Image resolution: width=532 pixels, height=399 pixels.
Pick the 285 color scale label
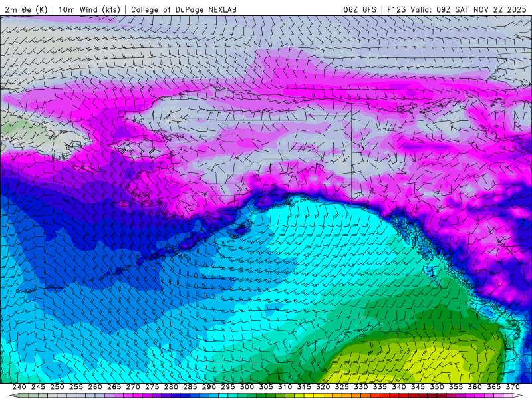190,387
